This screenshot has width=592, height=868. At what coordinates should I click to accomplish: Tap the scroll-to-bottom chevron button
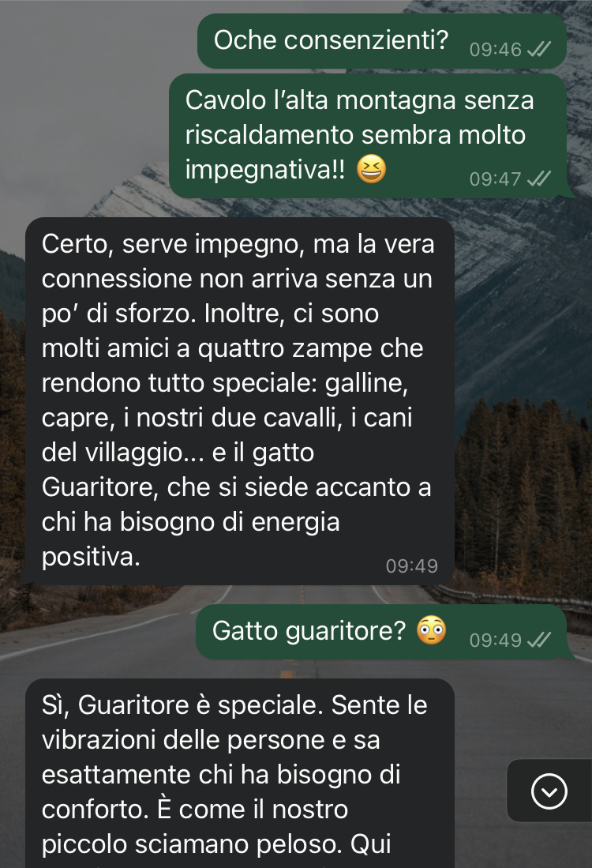tap(549, 791)
